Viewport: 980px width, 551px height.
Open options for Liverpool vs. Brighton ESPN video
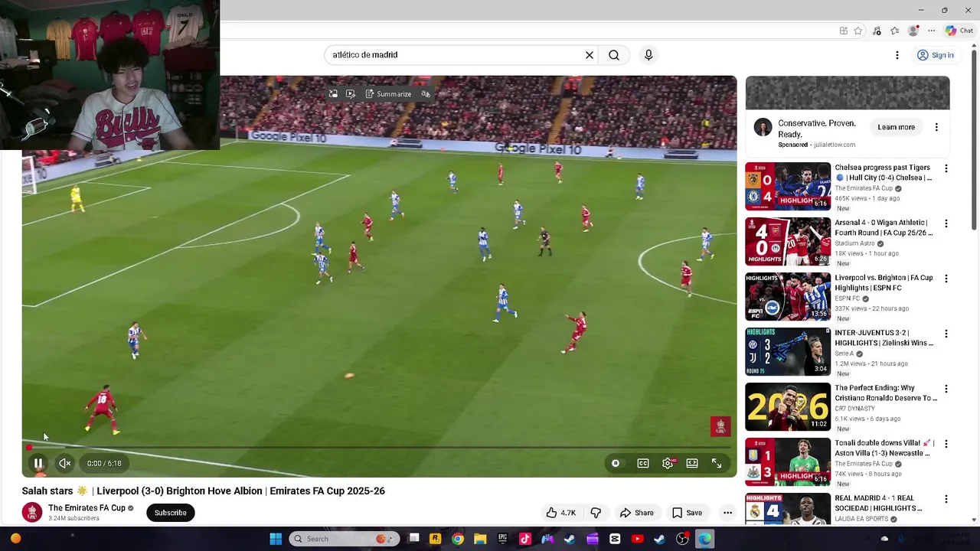coord(946,279)
